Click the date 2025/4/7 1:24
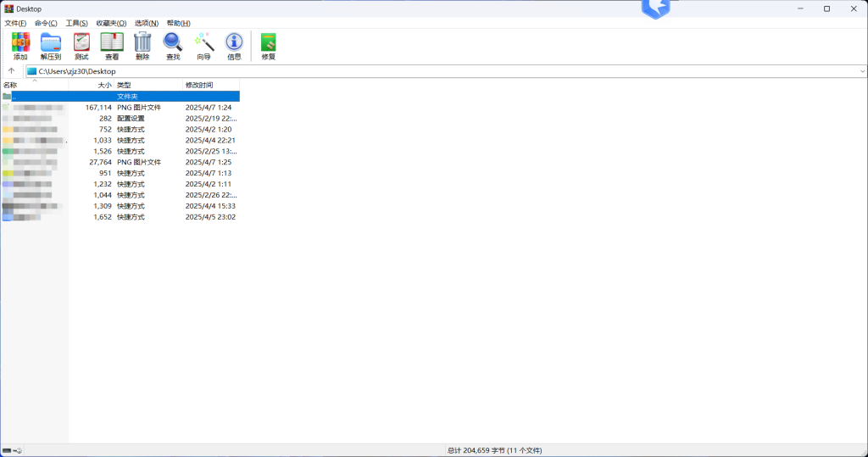Screen dimensions: 868x457 (x=209, y=108)
